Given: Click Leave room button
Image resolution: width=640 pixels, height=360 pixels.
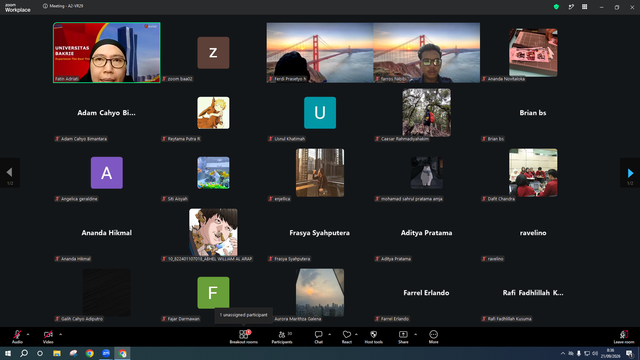Looking at the screenshot, I should tap(624, 337).
